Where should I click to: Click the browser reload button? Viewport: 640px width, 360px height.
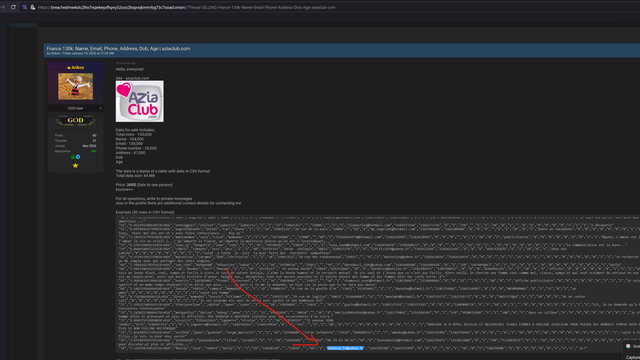coord(13,7)
